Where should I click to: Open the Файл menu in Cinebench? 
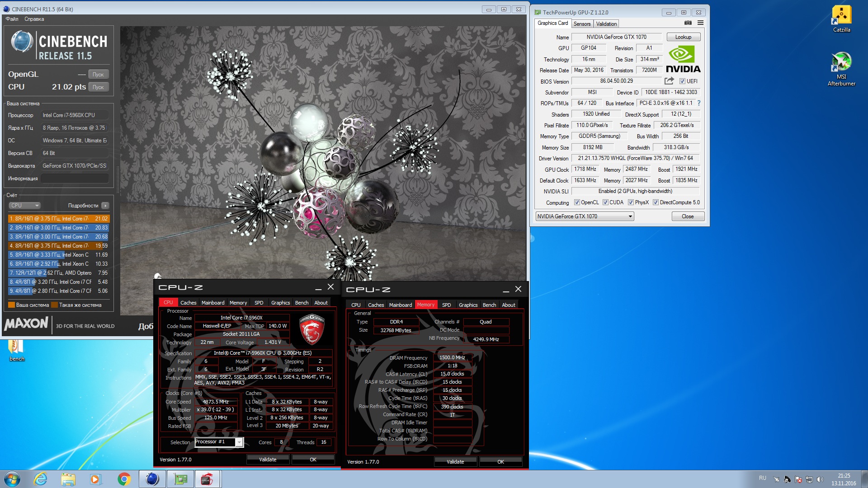pyautogui.click(x=12, y=19)
